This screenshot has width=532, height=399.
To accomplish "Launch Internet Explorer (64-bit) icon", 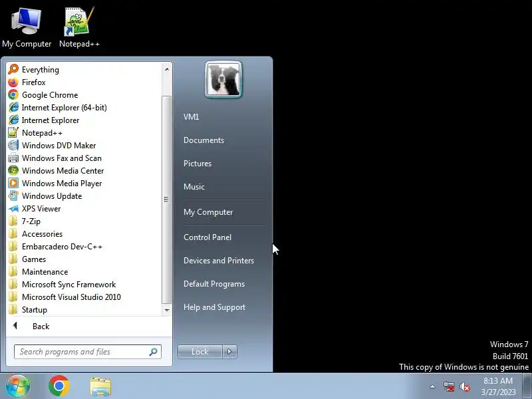I will (13, 108).
